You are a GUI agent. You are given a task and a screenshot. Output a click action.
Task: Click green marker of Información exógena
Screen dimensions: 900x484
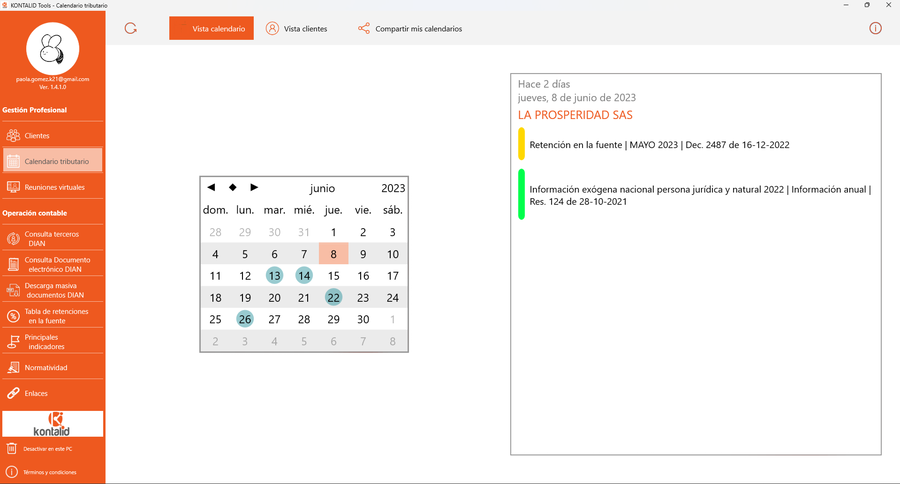click(x=521, y=194)
